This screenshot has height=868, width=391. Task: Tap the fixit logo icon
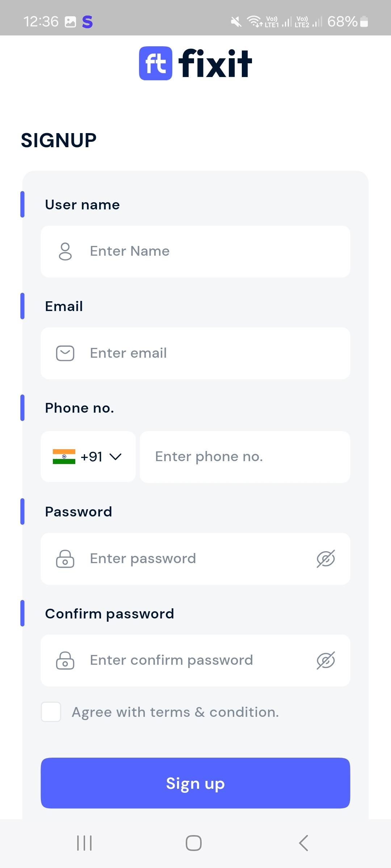(x=156, y=63)
